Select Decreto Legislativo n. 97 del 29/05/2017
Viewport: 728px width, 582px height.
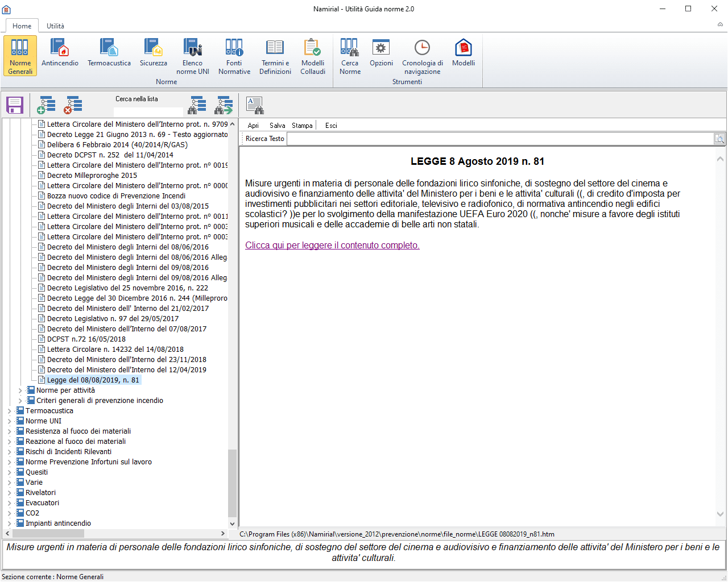click(113, 319)
